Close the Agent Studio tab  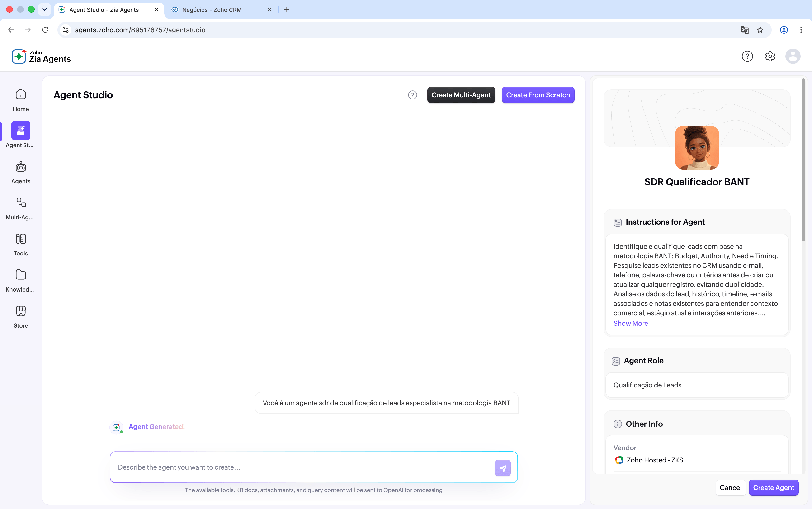pos(156,10)
